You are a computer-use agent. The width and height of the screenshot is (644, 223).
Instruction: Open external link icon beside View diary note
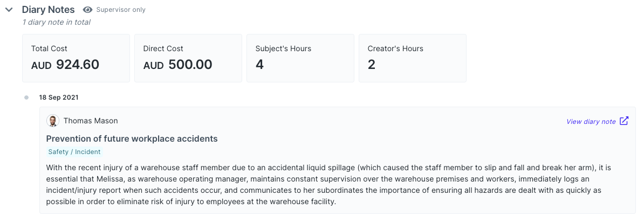[624, 121]
